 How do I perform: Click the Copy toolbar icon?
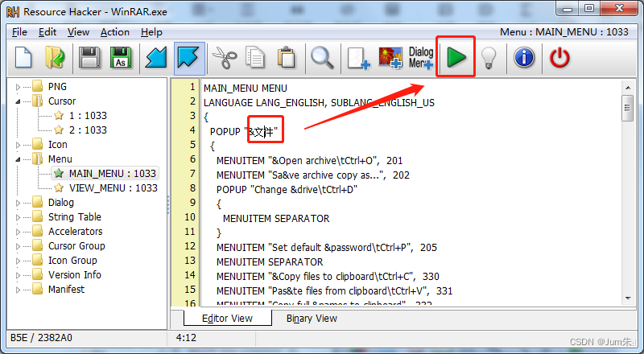click(x=255, y=57)
